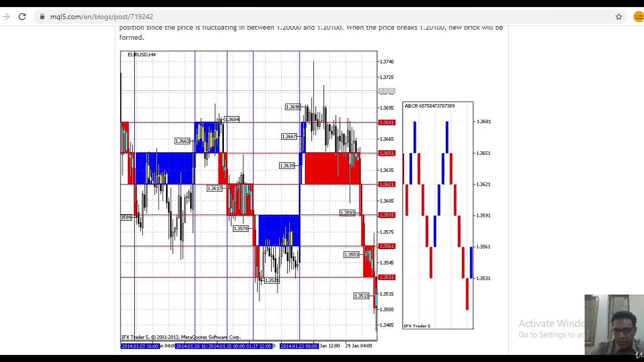Click the '29 Jan 04:00' time label
The width and height of the screenshot is (644, 362).
(359, 346)
